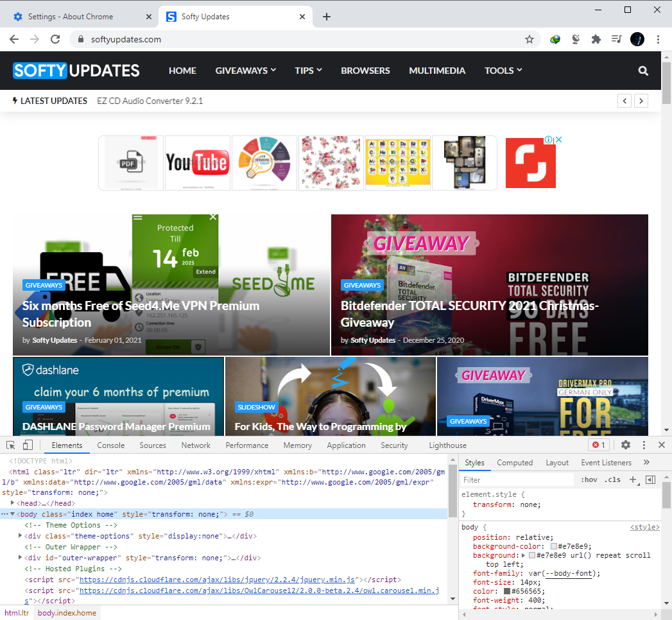Expand the background shorthand property triangle

[523, 555]
